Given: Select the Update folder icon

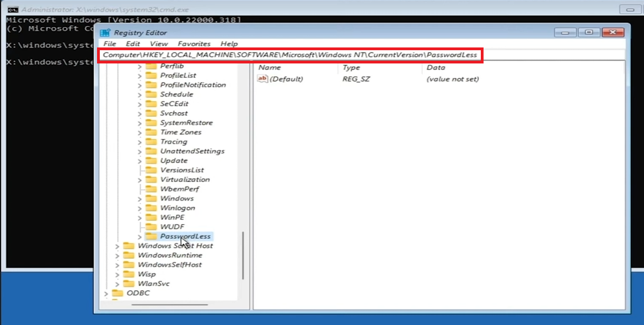Looking at the screenshot, I should tap(152, 161).
